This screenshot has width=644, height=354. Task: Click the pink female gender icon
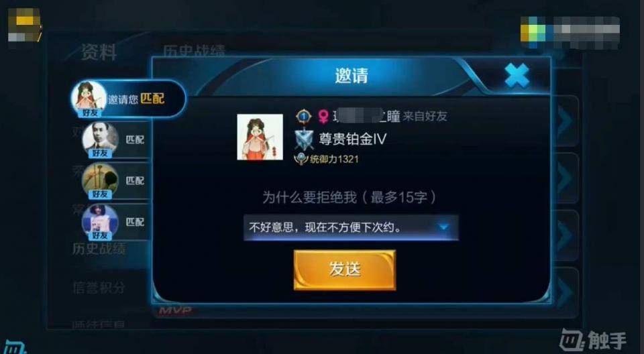323,117
